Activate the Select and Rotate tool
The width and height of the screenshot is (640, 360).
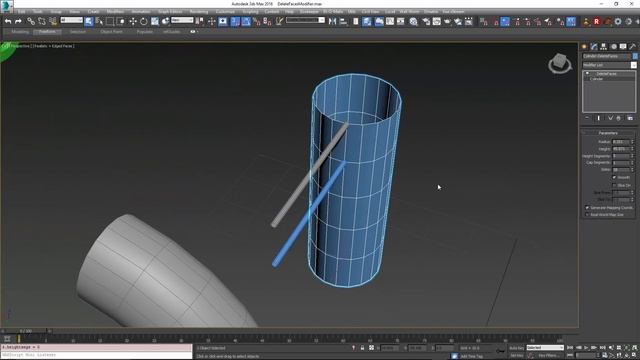coord(144,21)
